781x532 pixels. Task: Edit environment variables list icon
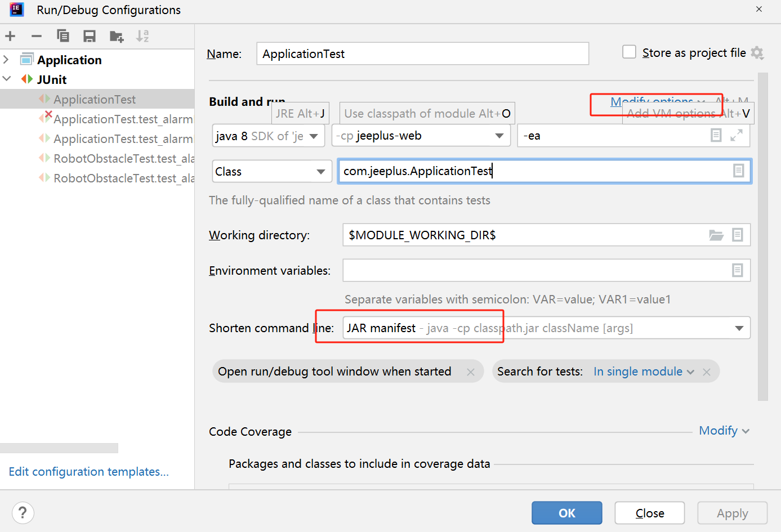tap(738, 270)
